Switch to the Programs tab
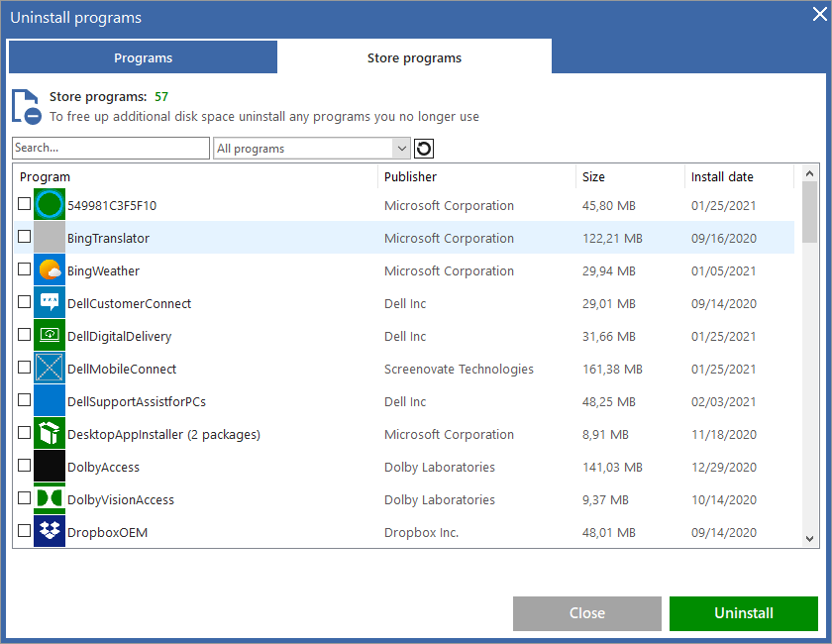Viewport: 832px width, 644px height. coord(144,57)
